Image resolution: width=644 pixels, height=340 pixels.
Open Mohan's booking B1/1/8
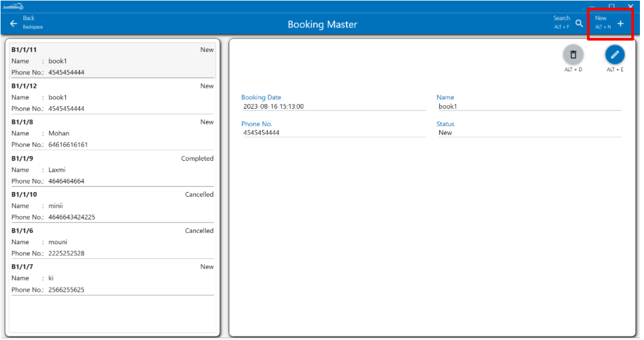113,133
